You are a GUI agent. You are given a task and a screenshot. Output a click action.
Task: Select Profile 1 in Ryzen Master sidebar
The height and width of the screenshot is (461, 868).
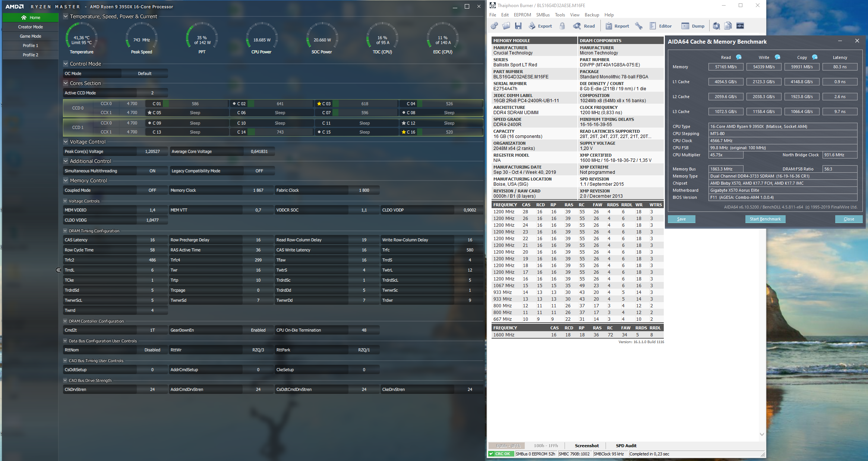click(31, 46)
